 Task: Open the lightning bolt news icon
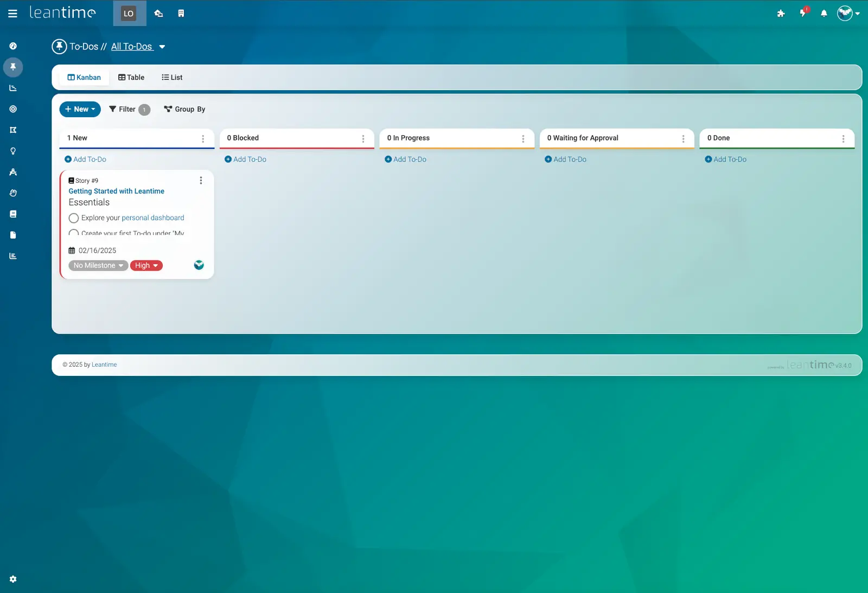point(803,13)
